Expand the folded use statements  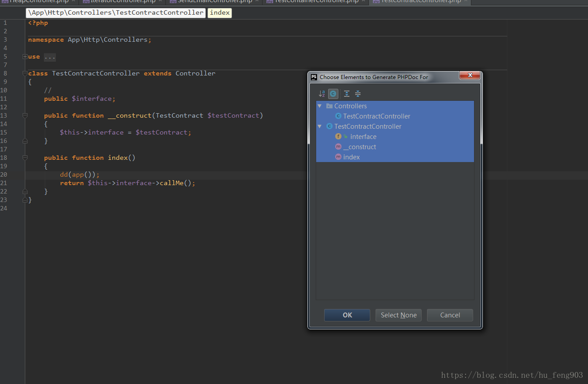pyautogui.click(x=25, y=57)
